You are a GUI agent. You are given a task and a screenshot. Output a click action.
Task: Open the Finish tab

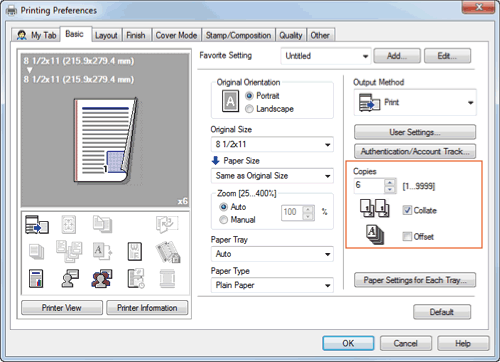(136, 35)
